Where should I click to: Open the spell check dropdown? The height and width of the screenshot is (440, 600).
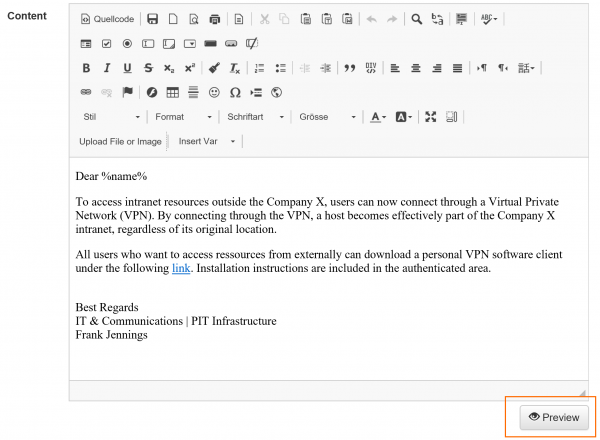click(489, 19)
